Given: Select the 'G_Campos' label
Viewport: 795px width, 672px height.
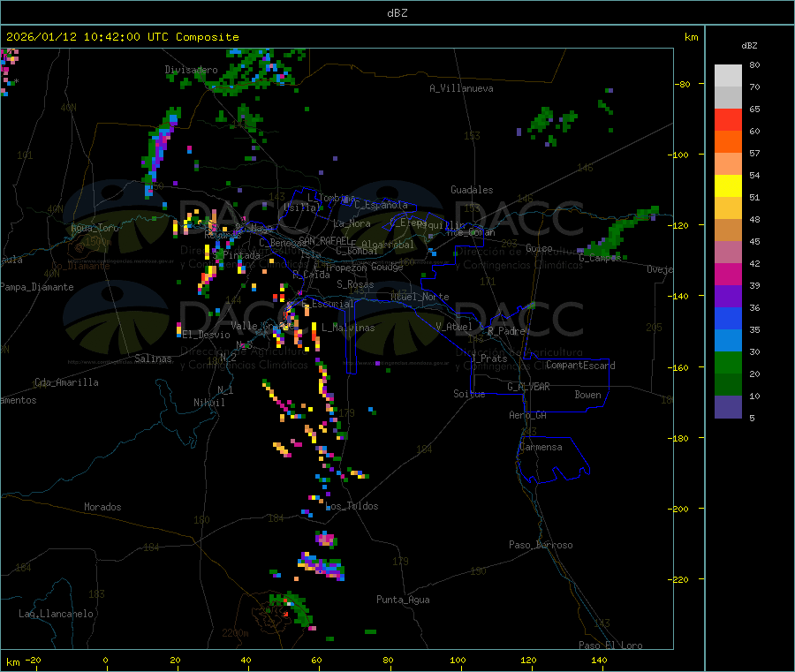Looking at the screenshot, I should pos(600,258).
